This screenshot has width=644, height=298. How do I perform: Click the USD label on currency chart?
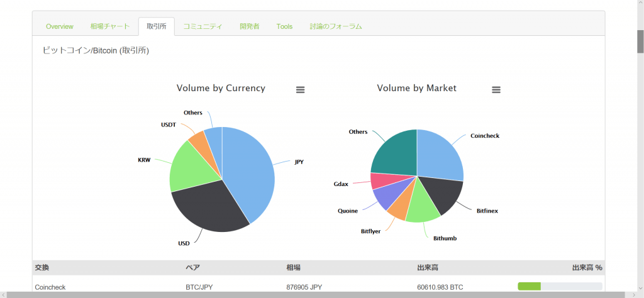click(184, 243)
